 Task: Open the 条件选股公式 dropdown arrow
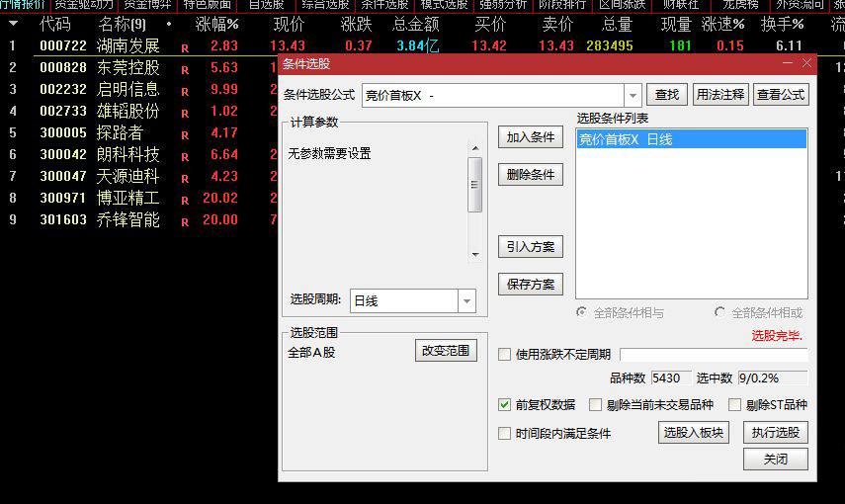[x=633, y=96]
